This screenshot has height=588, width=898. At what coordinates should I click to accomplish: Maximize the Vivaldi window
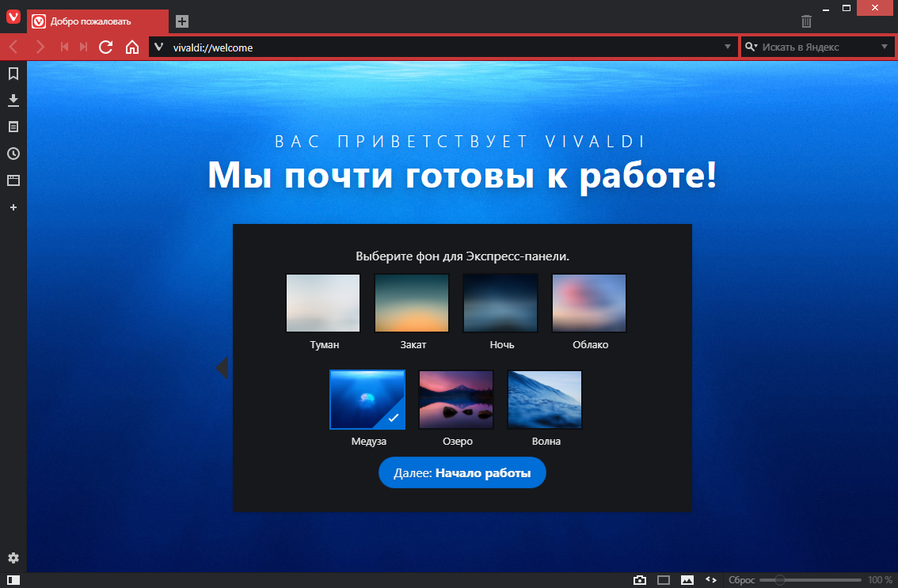(847, 8)
